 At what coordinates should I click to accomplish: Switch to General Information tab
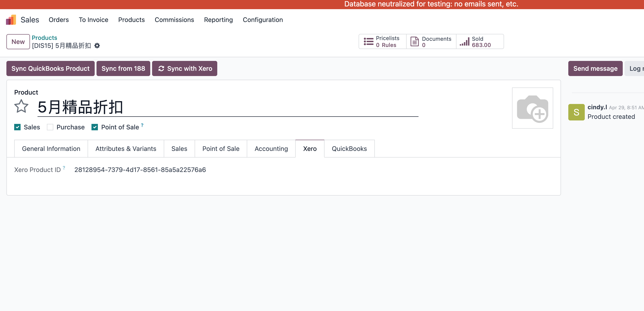click(51, 149)
